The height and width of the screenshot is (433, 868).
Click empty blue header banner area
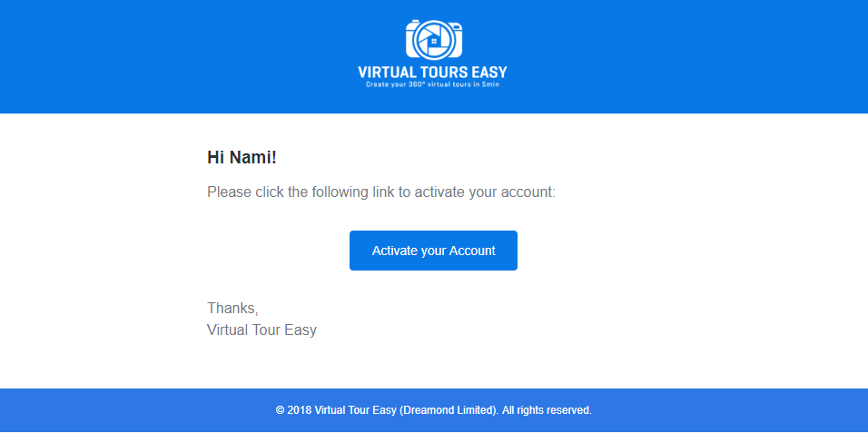tap(166, 55)
